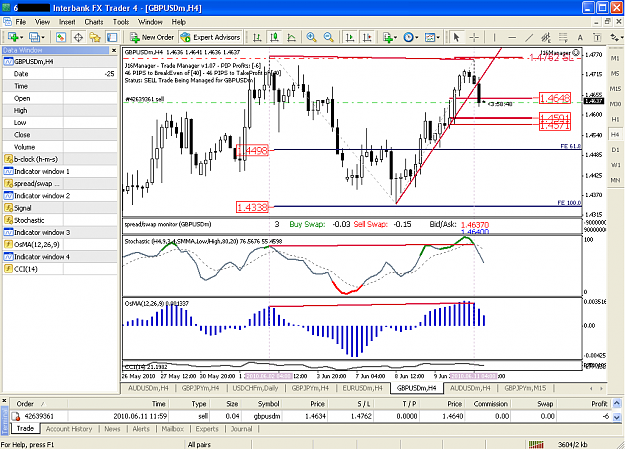Open the Journal terminal tab

[242, 429]
